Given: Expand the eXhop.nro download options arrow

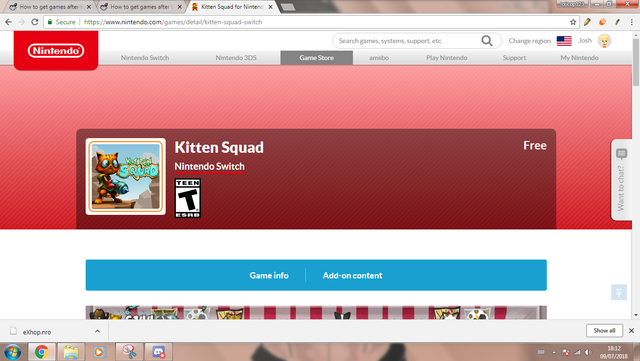Looking at the screenshot, I should 97,331.
